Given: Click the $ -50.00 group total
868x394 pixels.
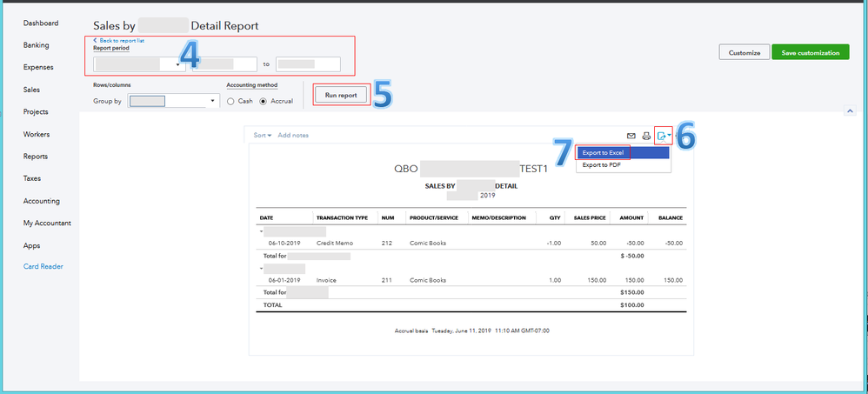Looking at the screenshot, I should (x=631, y=257).
